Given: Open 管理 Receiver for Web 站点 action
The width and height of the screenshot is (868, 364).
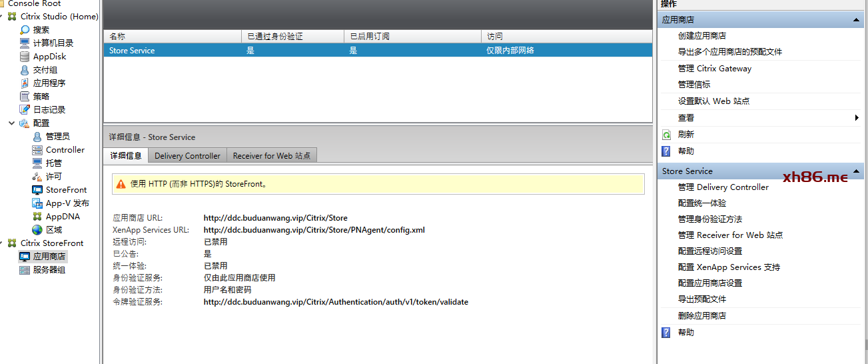Looking at the screenshot, I should (731, 235).
